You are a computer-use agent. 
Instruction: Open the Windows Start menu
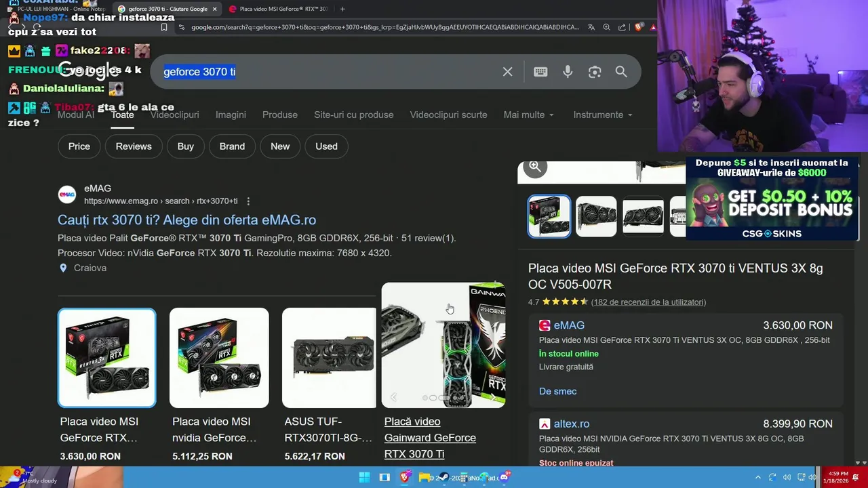click(364, 477)
